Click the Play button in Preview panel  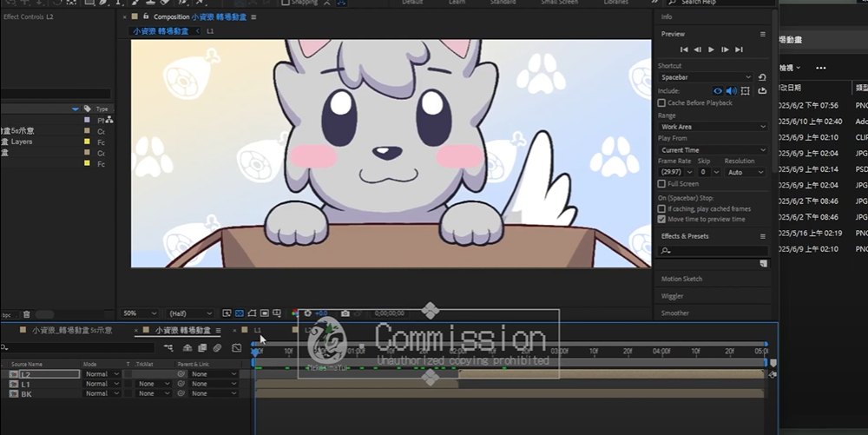711,49
